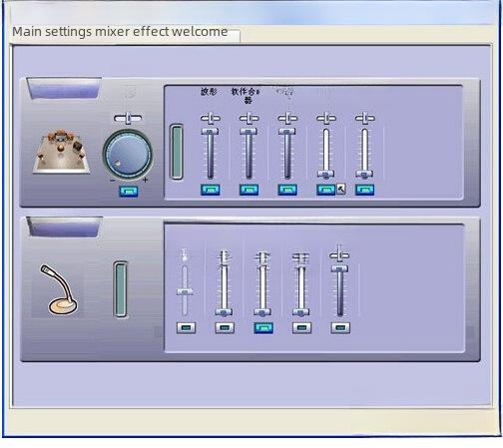Image resolution: width=503 pixels, height=448 pixels.
Task: Click the balance control above the 波形 slider
Action: (x=211, y=118)
